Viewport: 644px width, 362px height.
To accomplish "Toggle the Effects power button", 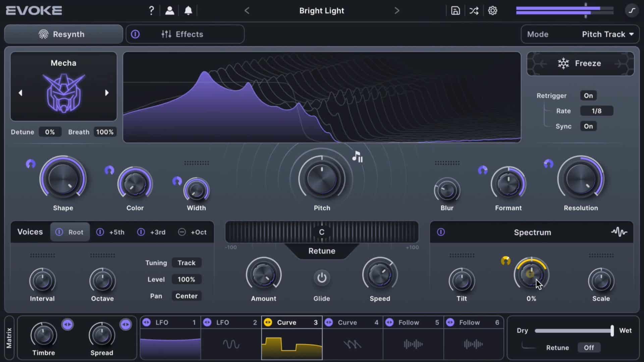I will (x=135, y=34).
